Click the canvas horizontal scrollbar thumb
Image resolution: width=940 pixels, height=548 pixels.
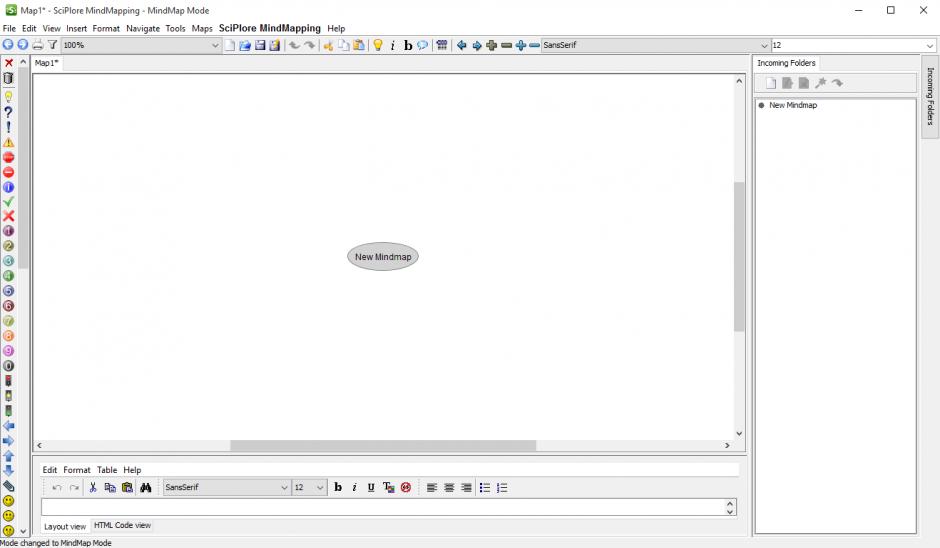[383, 445]
